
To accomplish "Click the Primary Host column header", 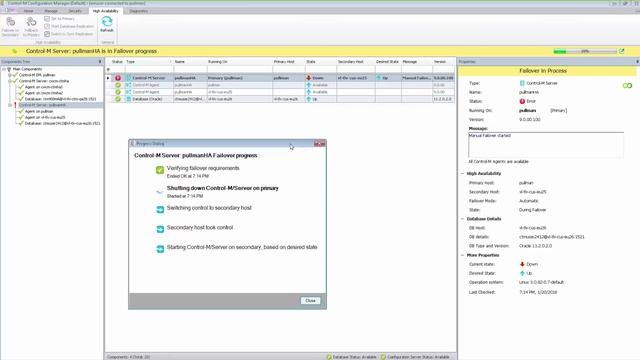I will 288,62.
